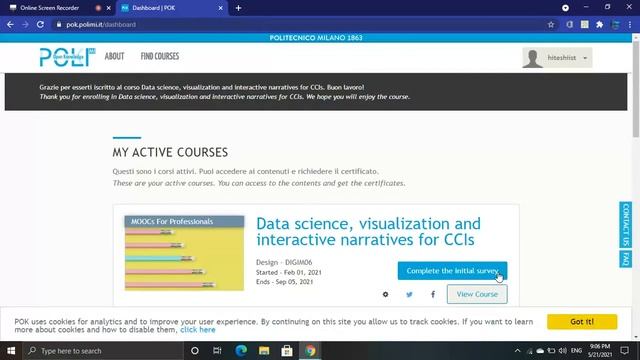Open the FIND COURSES menu item
The image size is (640, 360).
click(160, 56)
